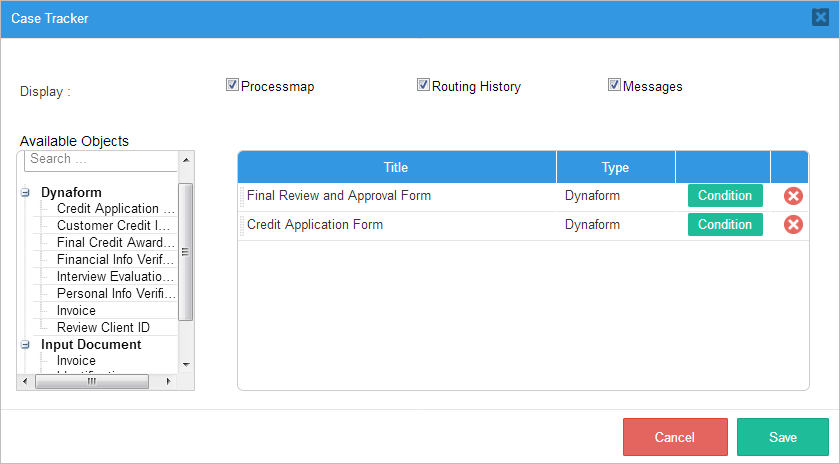Uncheck the Routing History checkbox

[424, 86]
